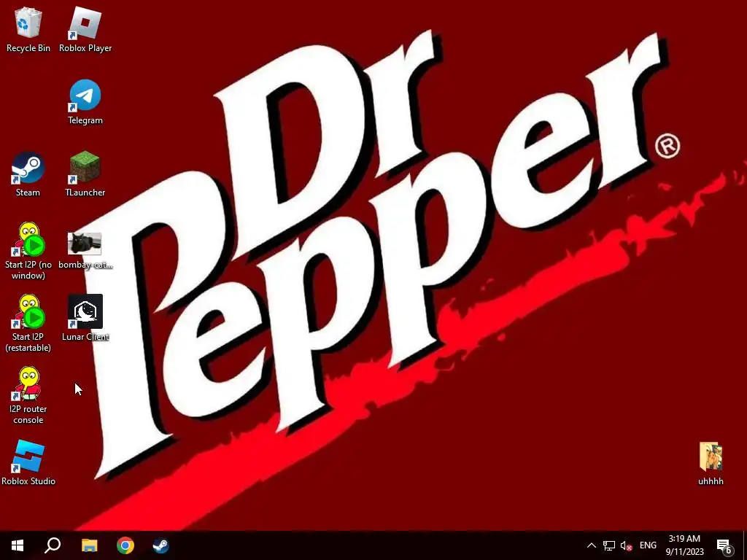Screen dimensions: 747x560
Task: Open network status tray icon
Action: click(x=609, y=545)
